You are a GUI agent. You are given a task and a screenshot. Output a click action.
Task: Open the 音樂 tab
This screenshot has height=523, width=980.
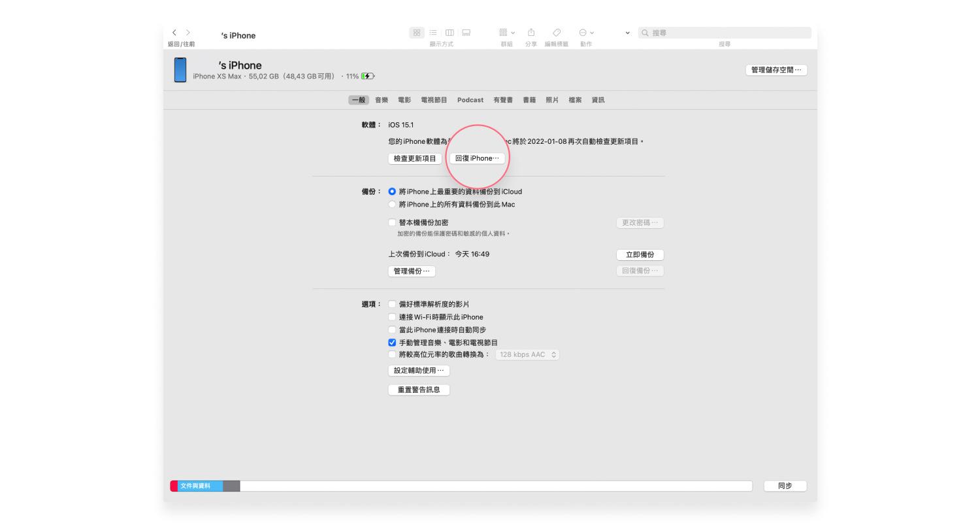click(382, 100)
